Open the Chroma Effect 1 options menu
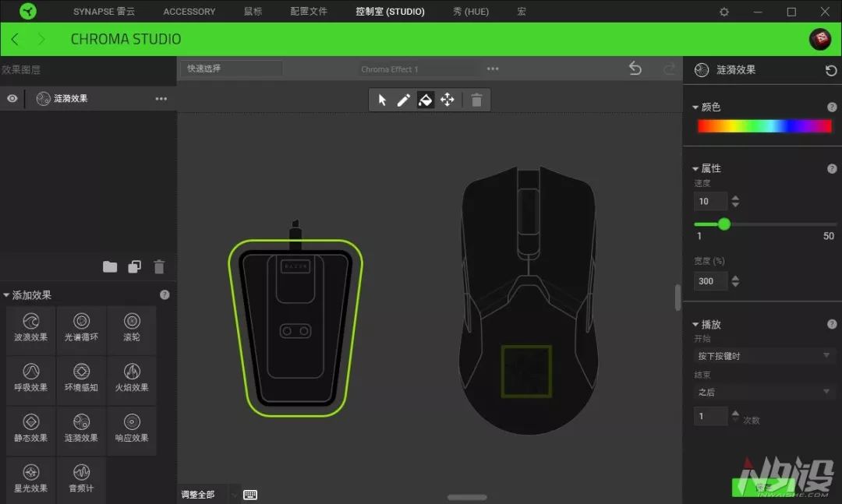The width and height of the screenshot is (842, 504). click(493, 69)
